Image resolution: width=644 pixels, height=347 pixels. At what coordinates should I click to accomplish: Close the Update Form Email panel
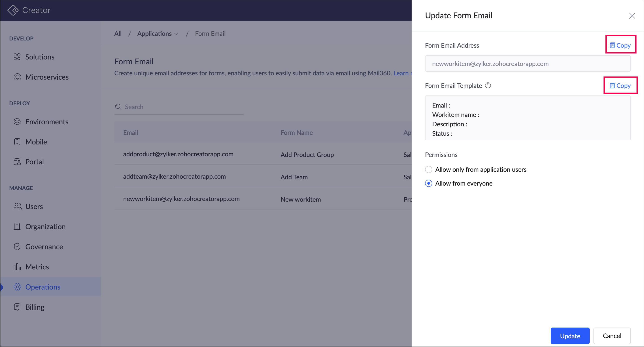coord(632,16)
